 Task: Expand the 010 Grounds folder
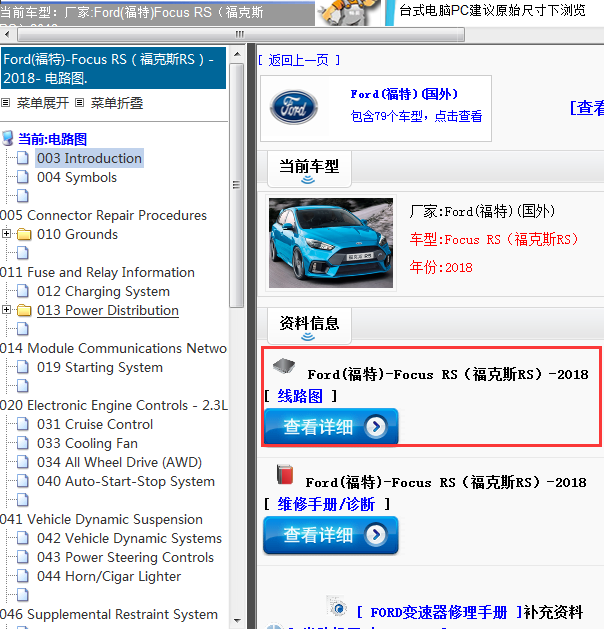click(x=6, y=233)
